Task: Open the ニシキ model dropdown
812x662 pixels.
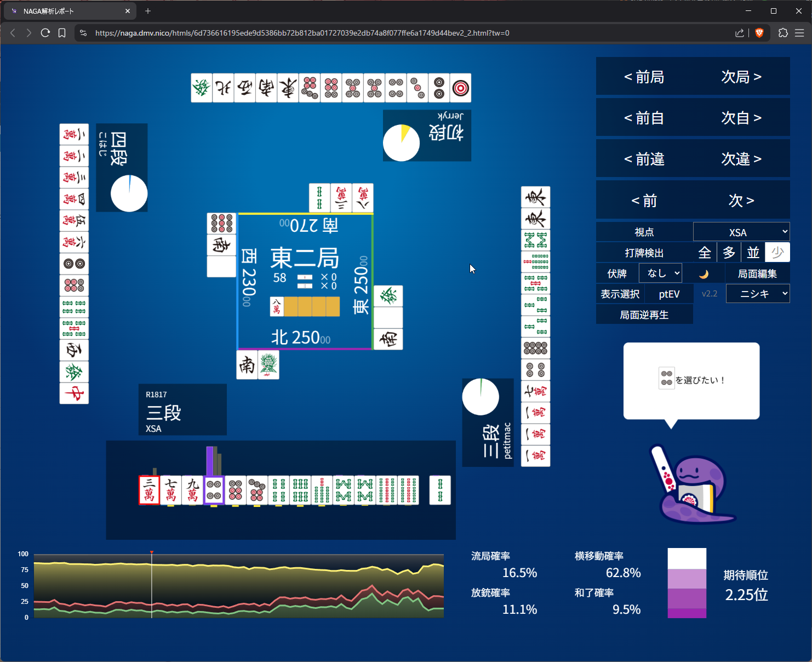Action: pos(758,294)
